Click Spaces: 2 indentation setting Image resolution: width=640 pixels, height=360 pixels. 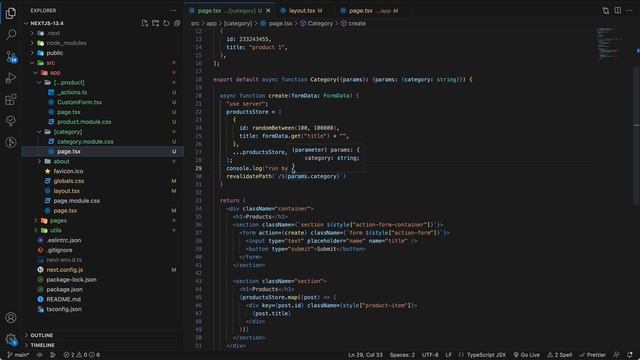pos(402,355)
